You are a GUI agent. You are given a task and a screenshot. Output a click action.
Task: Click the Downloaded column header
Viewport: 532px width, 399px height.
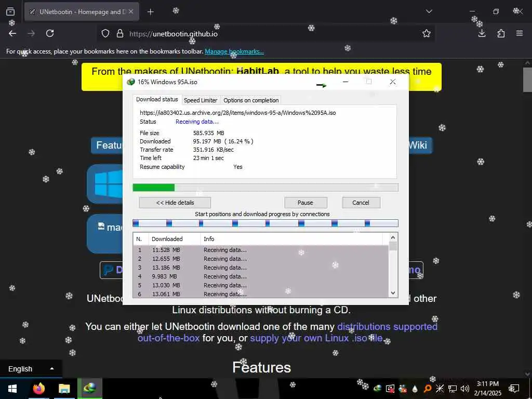pyautogui.click(x=175, y=239)
